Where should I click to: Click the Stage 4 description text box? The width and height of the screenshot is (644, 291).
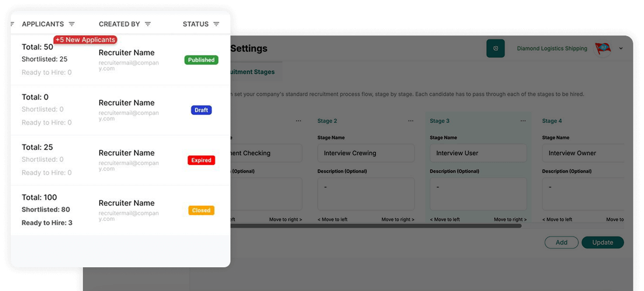(x=584, y=194)
